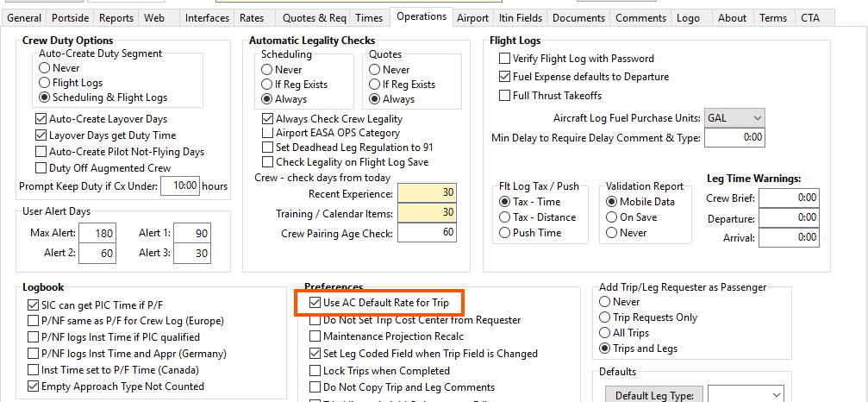Open the Airport tab

473,17
